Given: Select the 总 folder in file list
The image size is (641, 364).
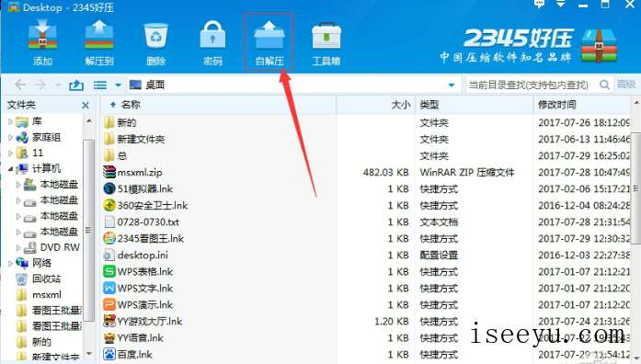Looking at the screenshot, I should [121, 155].
